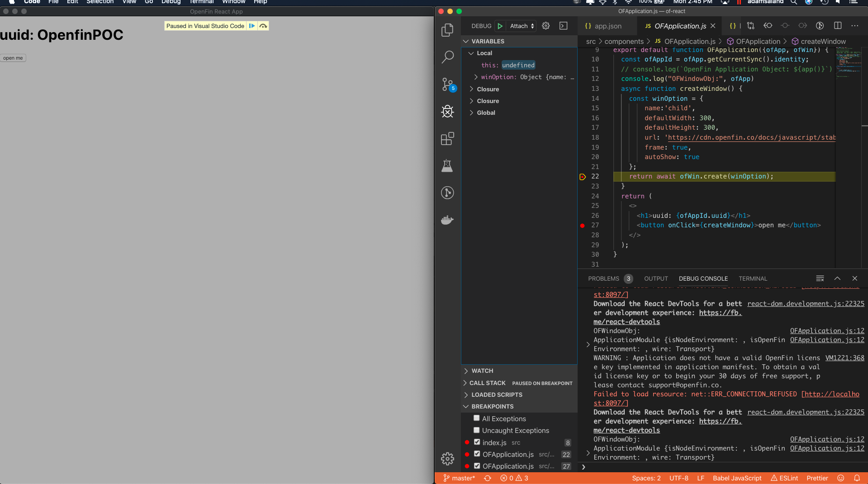Split the editor using the split icon
The width and height of the screenshot is (868, 484).
(x=838, y=26)
